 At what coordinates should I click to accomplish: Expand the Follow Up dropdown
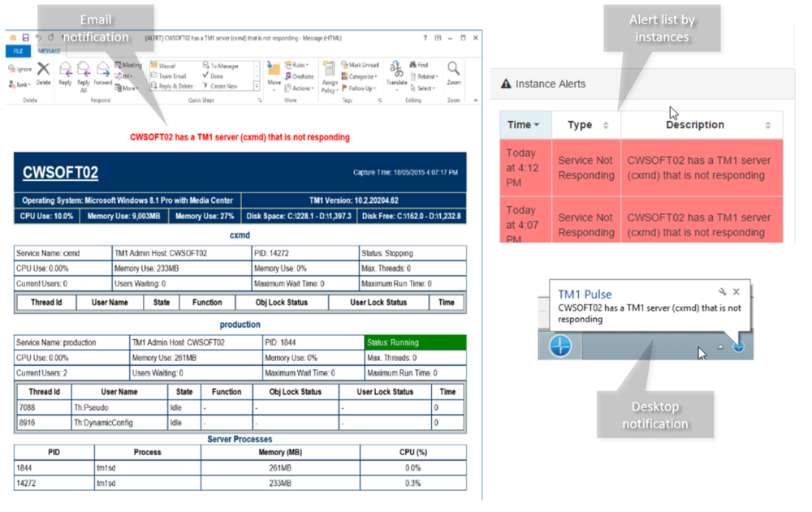(359, 88)
